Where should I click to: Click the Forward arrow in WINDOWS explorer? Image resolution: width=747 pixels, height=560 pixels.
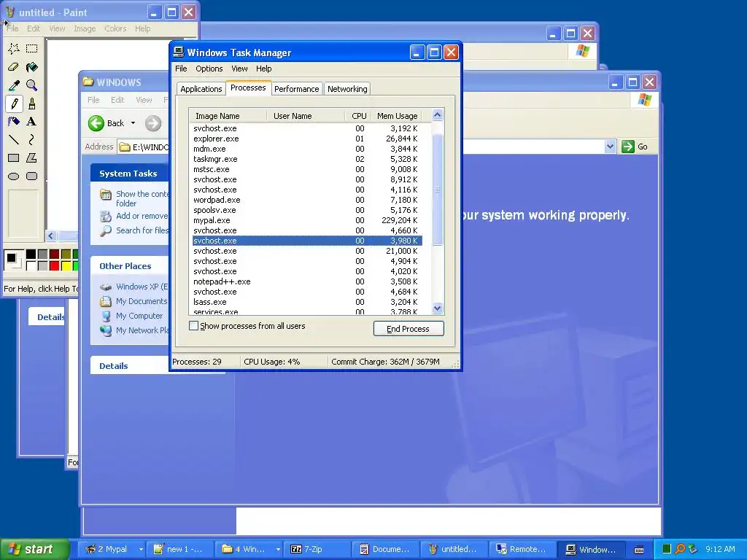tap(153, 123)
